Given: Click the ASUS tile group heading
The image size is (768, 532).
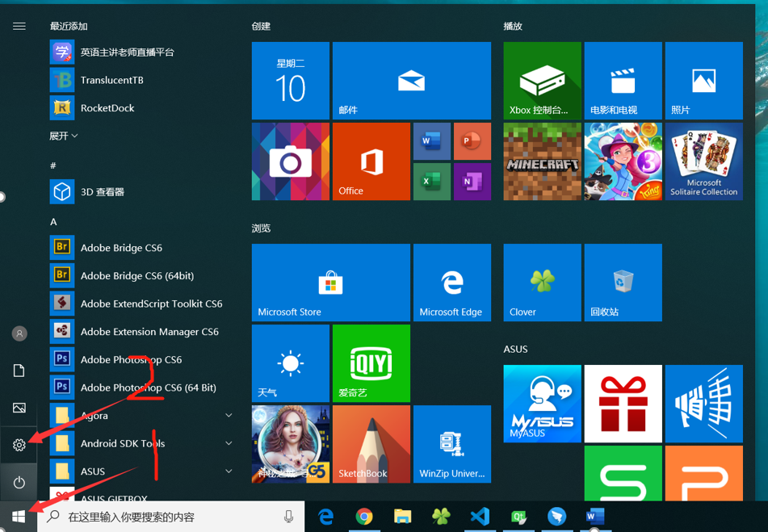Looking at the screenshot, I should click(x=516, y=349).
